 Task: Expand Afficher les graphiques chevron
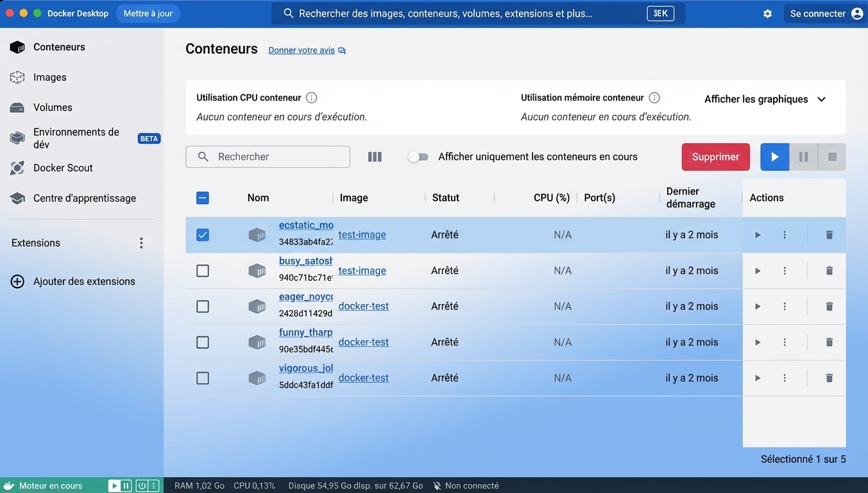(x=821, y=99)
